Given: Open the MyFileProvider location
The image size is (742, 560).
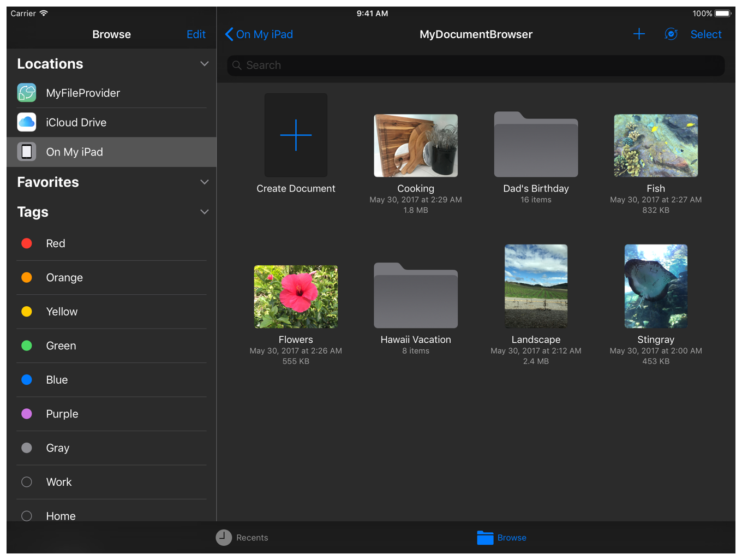Looking at the screenshot, I should click(x=83, y=93).
